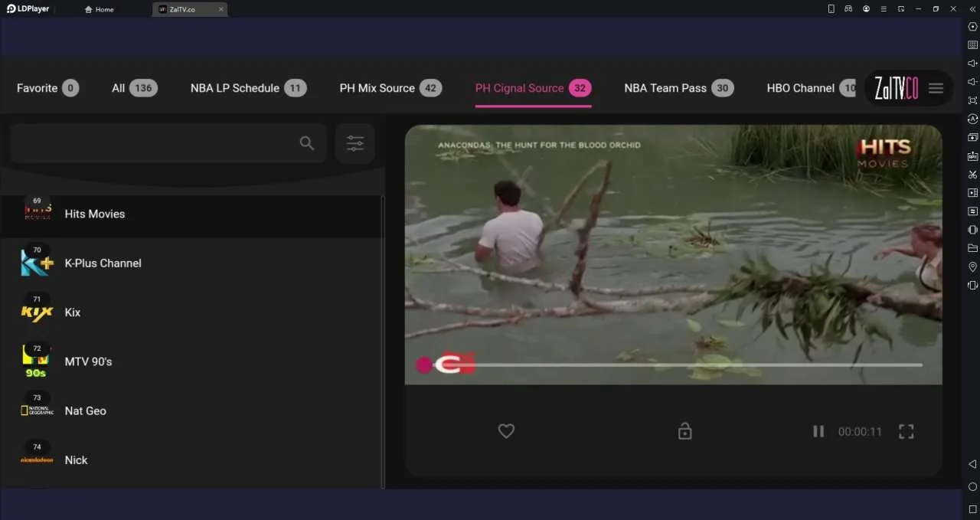Open LDPlayer phone display icon
Viewport: 980px width, 520px height.
(x=831, y=9)
